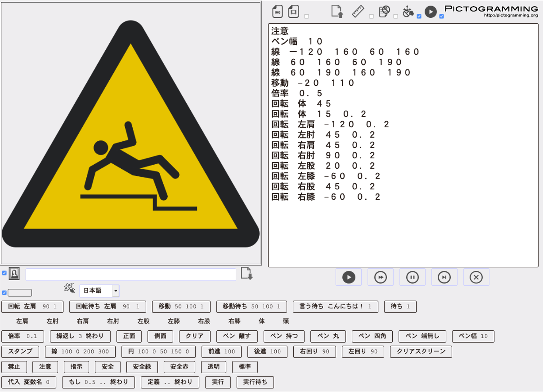Select the 左肘 body part label
543x392 pixels.
click(52, 321)
